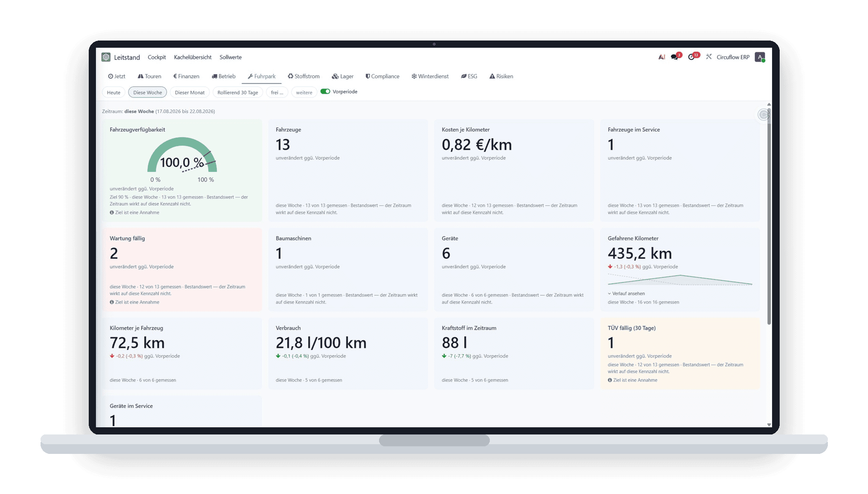
Task: Click the Baumaschinen tile title
Action: 293,239
